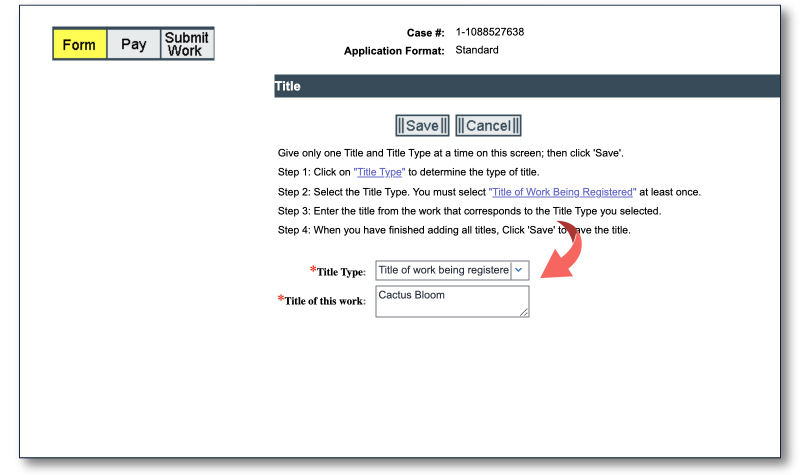800x475 pixels.
Task: Click the "Application Format:" label
Action: pyautogui.click(x=394, y=51)
